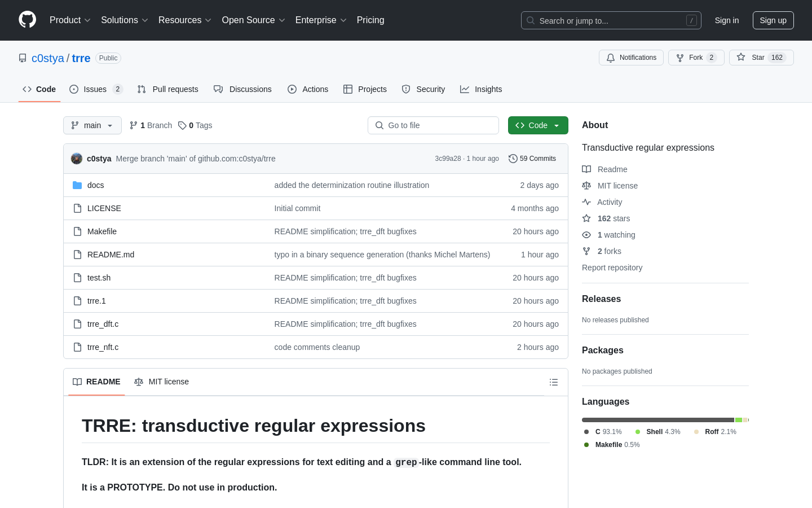Viewport: 812px width, 508px height.
Task: Click the star icon beside 162 stars
Action: click(x=586, y=218)
